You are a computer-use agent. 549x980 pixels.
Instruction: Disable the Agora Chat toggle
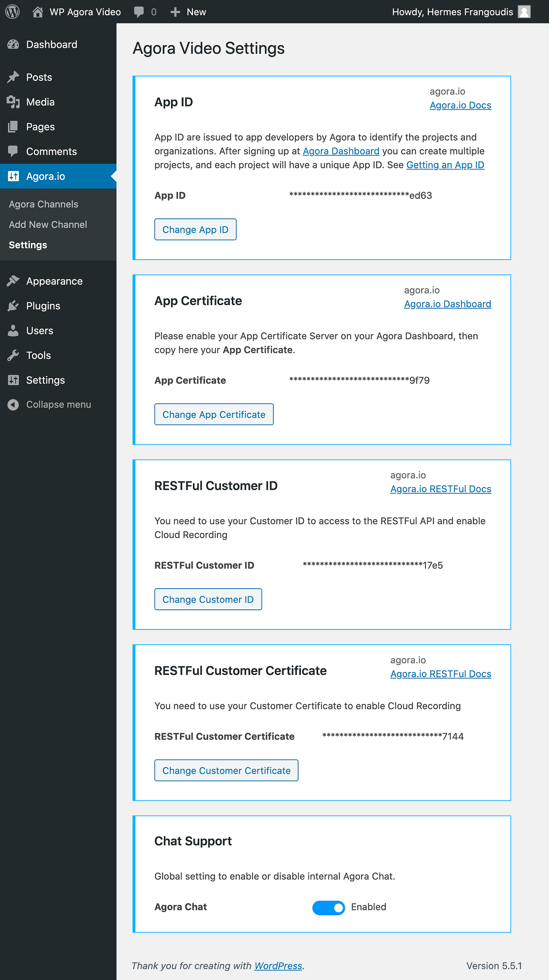[329, 907]
